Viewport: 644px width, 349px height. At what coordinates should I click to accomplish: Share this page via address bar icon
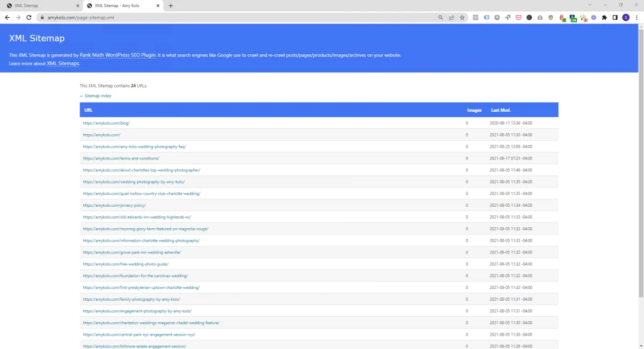[451, 17]
